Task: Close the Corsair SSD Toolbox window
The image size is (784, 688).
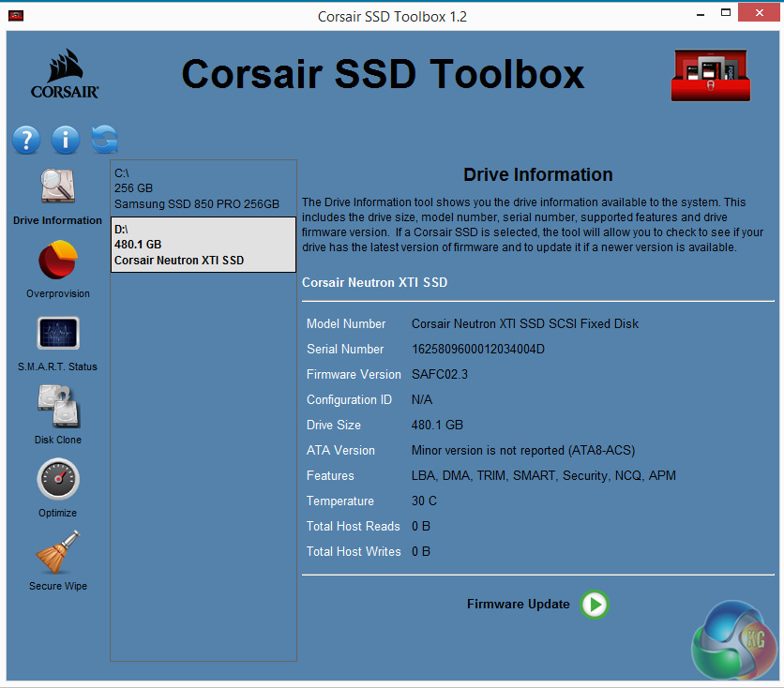Action: pyautogui.click(x=759, y=12)
